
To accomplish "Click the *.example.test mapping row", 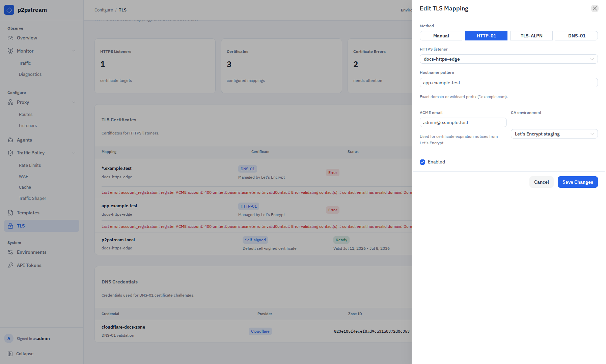I will click(x=253, y=173).
